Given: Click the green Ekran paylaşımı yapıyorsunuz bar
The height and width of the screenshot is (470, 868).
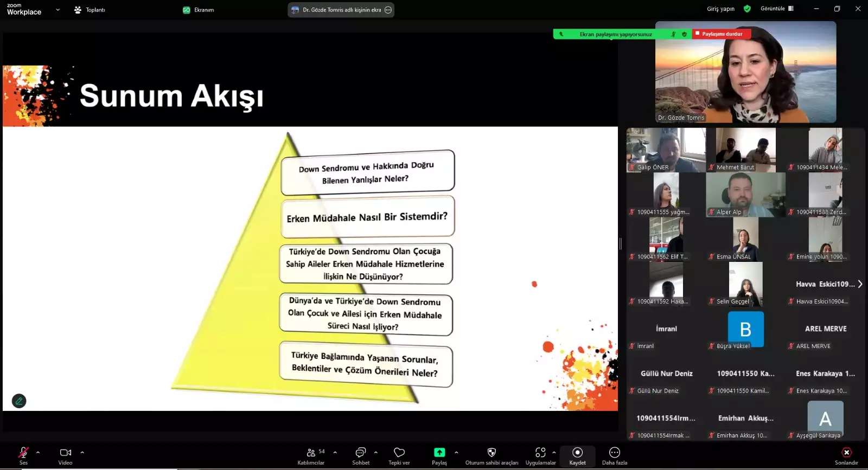Looking at the screenshot, I should 616,34.
